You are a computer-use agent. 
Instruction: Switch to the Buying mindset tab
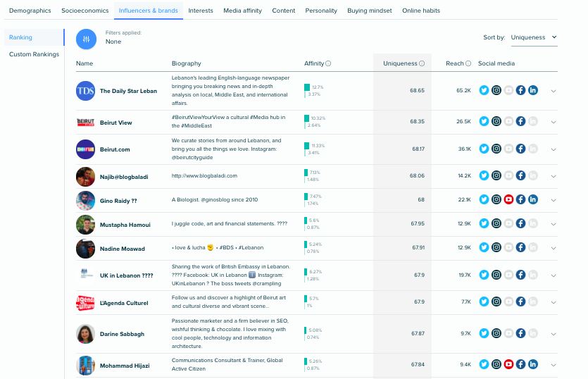[370, 11]
